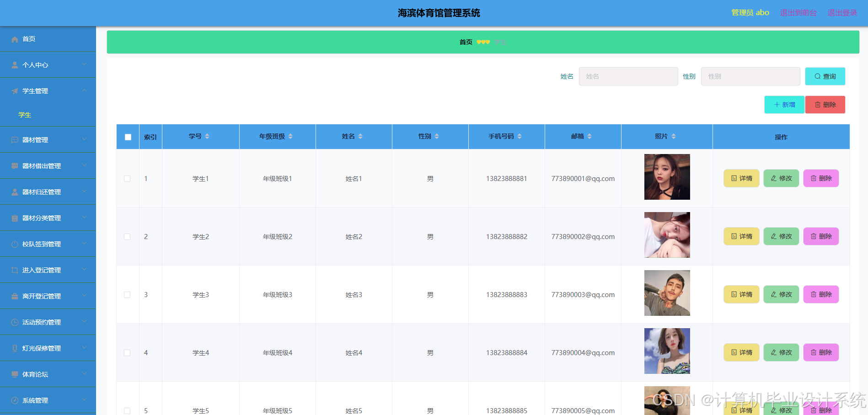Click the power icon beside 校队签到管理
The height and width of the screenshot is (415, 868).
click(x=15, y=245)
